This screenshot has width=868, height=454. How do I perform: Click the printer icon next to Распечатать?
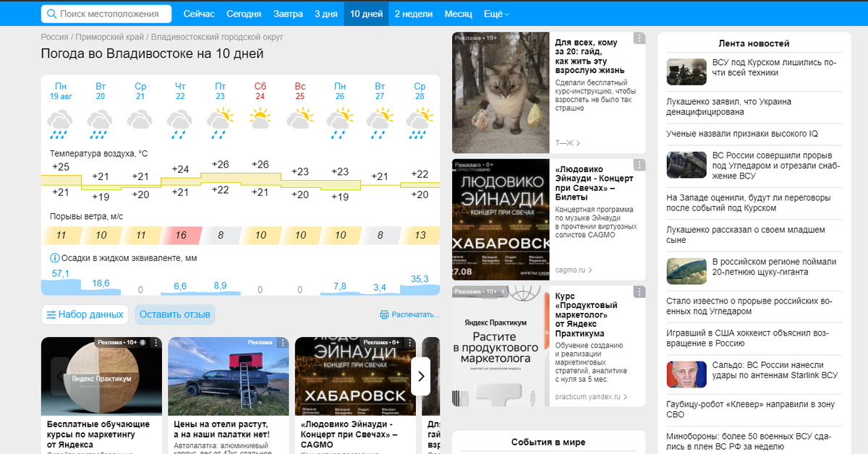384,314
